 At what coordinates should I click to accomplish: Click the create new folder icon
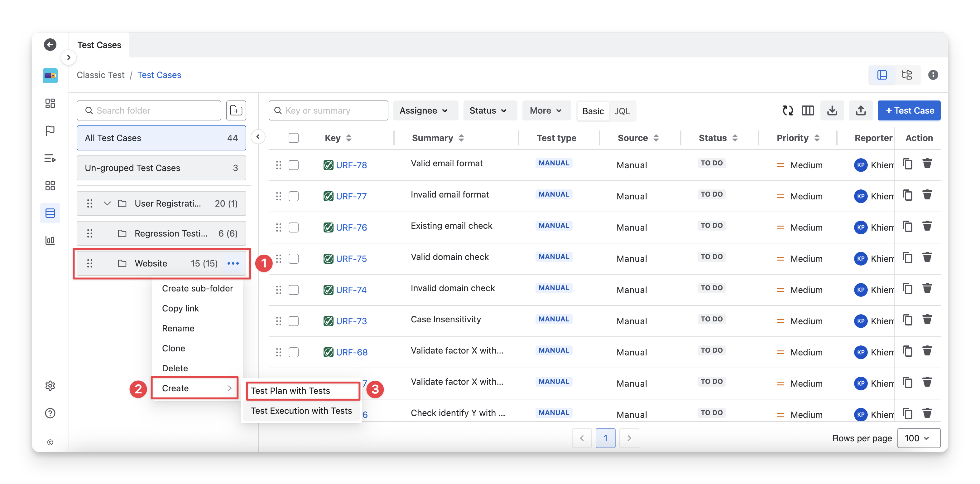[x=236, y=110]
